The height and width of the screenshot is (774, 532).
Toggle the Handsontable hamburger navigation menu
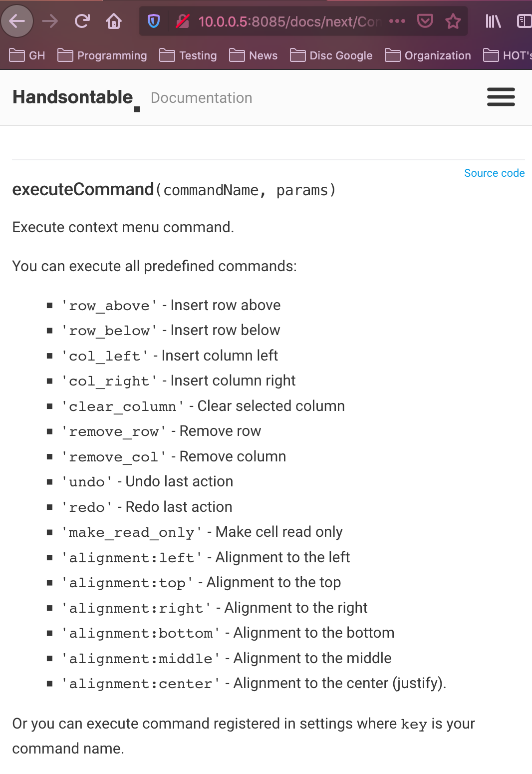pos(501,97)
